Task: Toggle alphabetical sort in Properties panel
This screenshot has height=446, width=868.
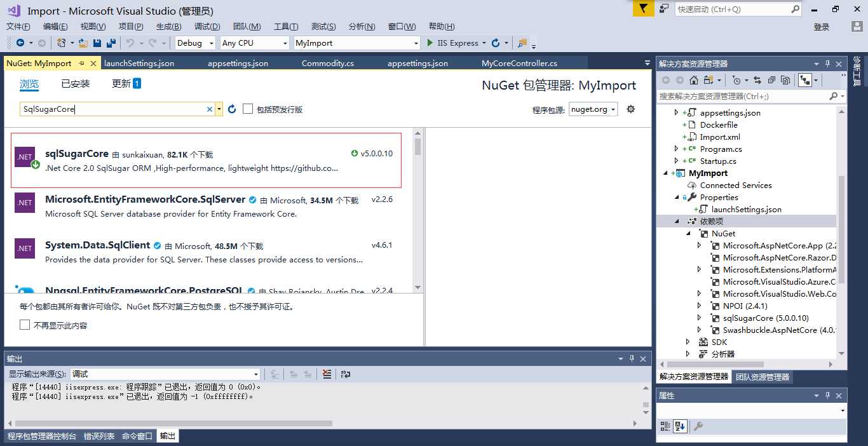Action: (x=680, y=426)
